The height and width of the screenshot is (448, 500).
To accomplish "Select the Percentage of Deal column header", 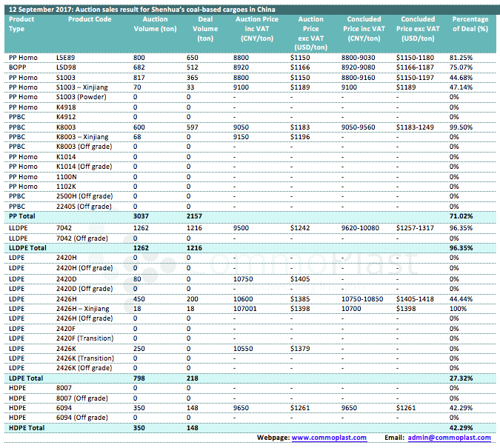I will [470, 24].
